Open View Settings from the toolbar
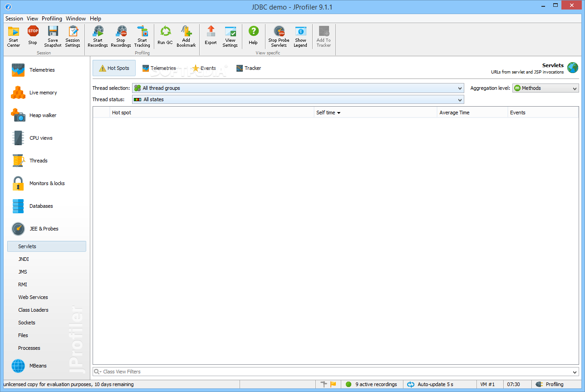585x392 pixels. coord(230,36)
